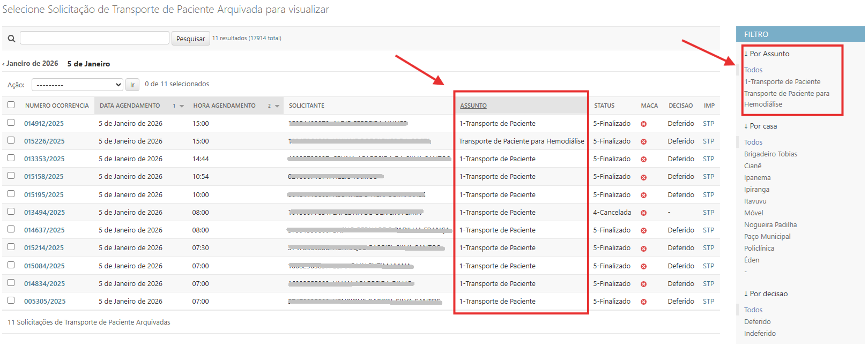Click red MACA icon for row 014912/2025
Screen dimensions: 868x346
click(x=643, y=124)
